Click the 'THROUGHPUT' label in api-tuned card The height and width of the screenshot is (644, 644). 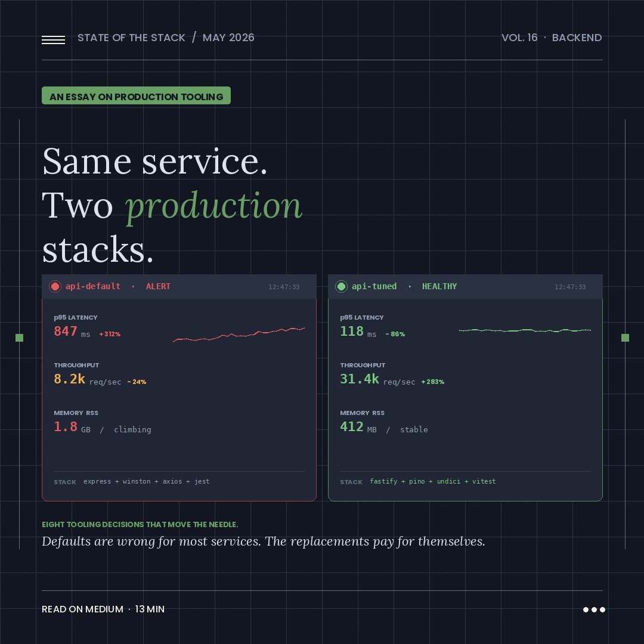(363, 365)
